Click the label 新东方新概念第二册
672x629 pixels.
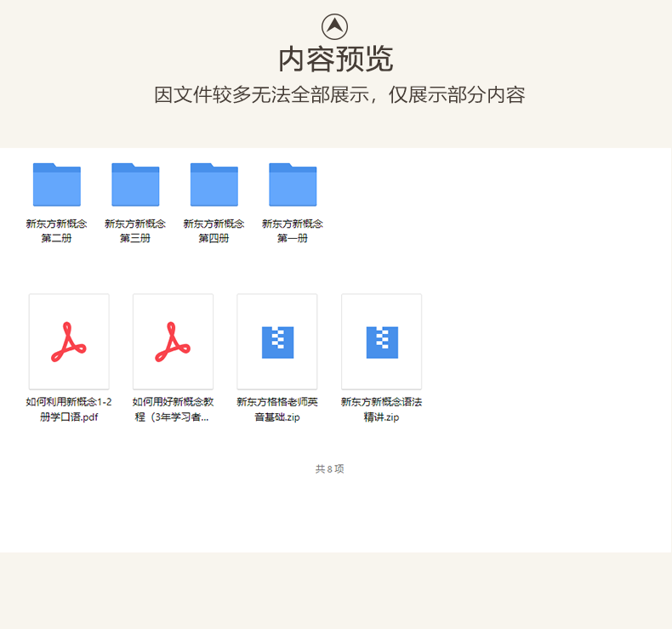(x=57, y=231)
